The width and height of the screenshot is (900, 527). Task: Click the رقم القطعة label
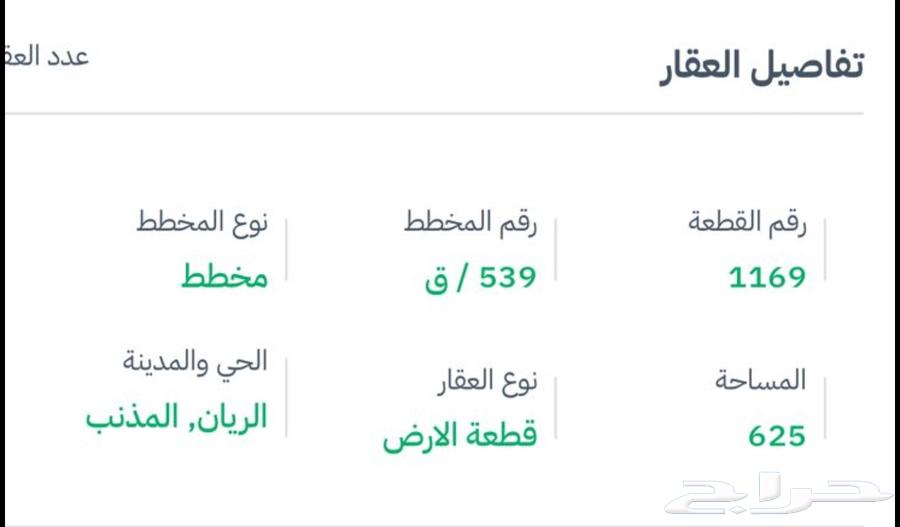coord(747,224)
